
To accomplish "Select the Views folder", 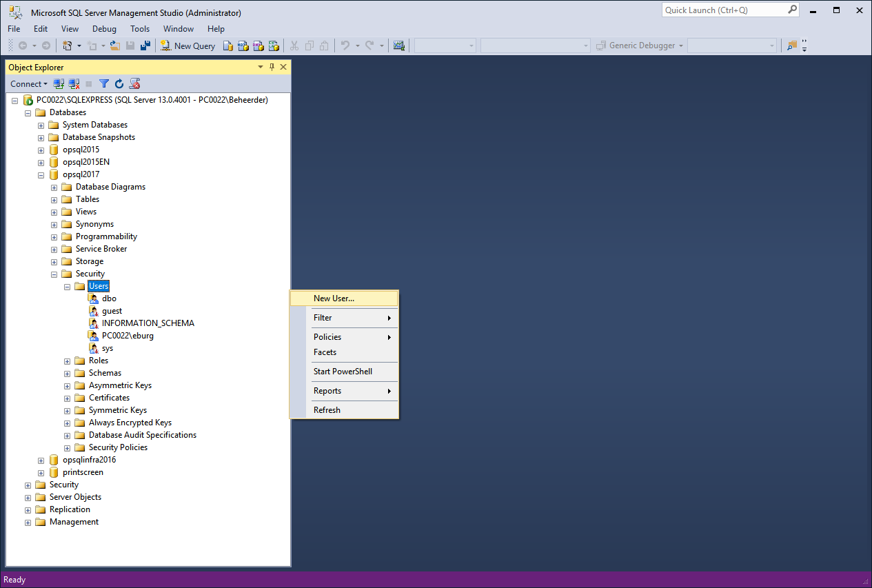I will [86, 212].
